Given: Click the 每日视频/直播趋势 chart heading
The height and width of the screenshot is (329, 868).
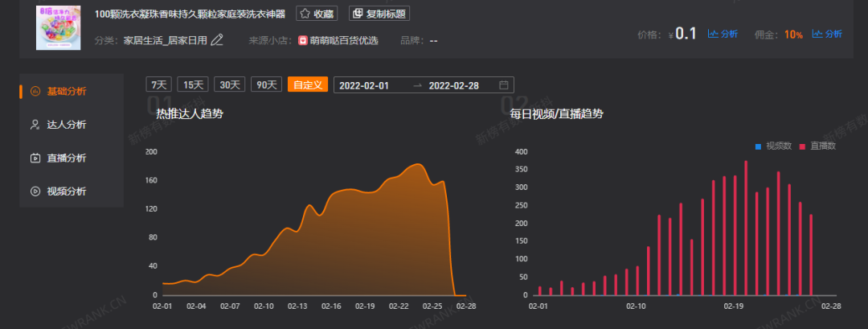Looking at the screenshot, I should (556, 115).
